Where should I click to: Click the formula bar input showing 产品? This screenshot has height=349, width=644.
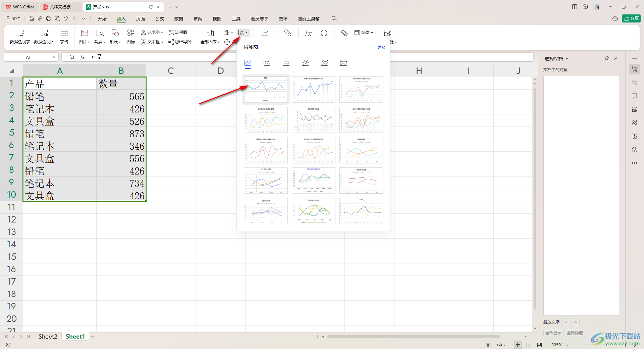point(311,57)
